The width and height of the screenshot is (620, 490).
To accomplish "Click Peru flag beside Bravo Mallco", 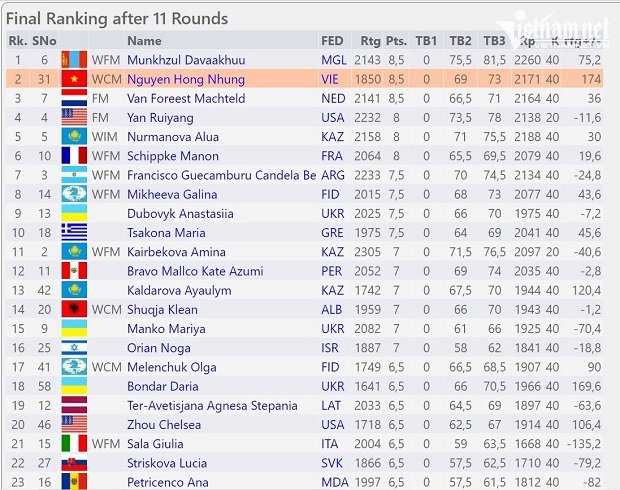I will (x=74, y=271).
